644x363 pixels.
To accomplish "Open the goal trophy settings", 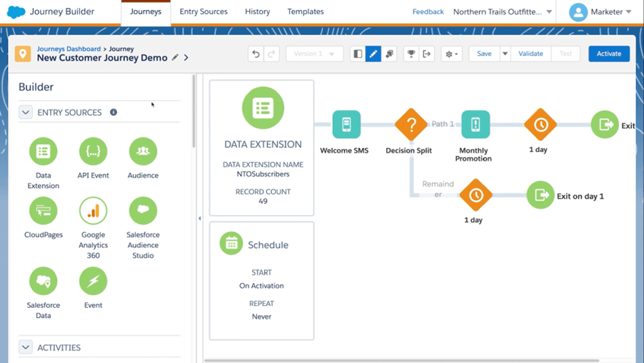I will (x=411, y=54).
